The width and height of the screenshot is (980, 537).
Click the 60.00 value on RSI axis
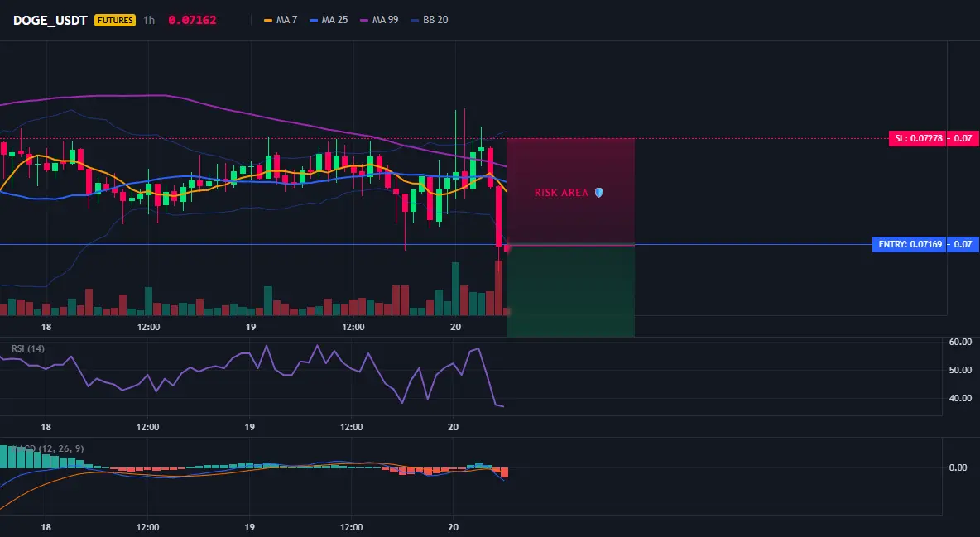[x=960, y=342]
